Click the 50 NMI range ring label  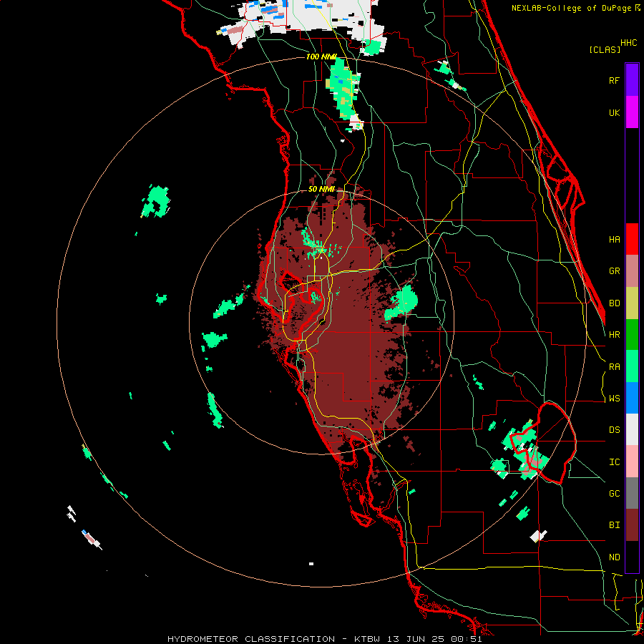[321, 190]
